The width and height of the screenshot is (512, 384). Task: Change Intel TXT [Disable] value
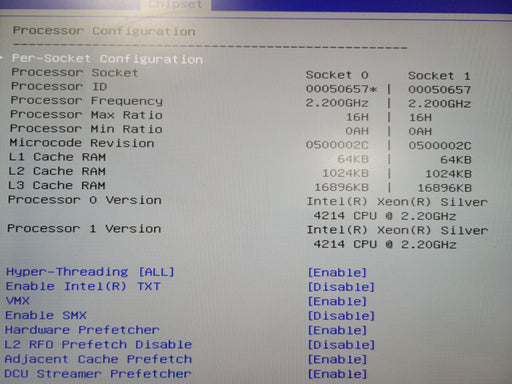[341, 287]
